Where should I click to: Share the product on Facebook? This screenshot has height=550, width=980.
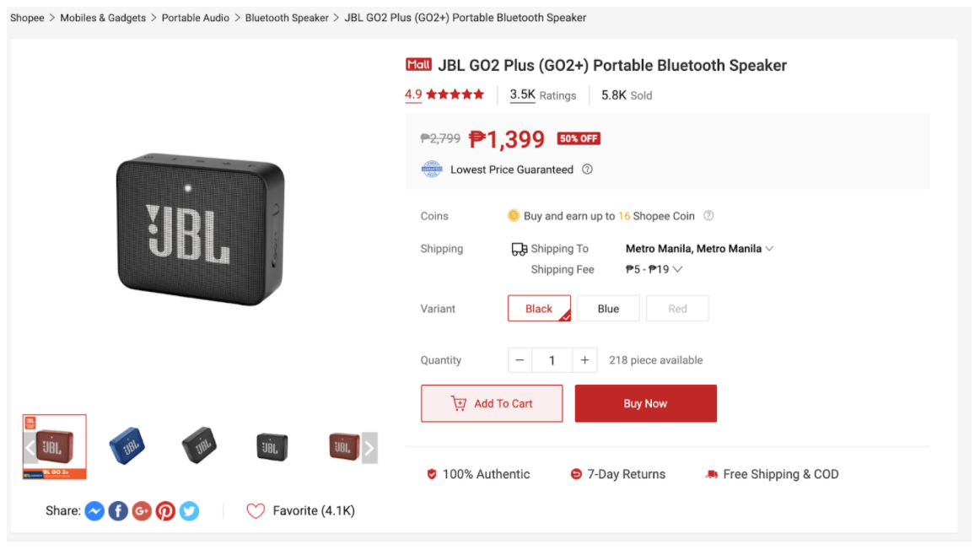[118, 510]
